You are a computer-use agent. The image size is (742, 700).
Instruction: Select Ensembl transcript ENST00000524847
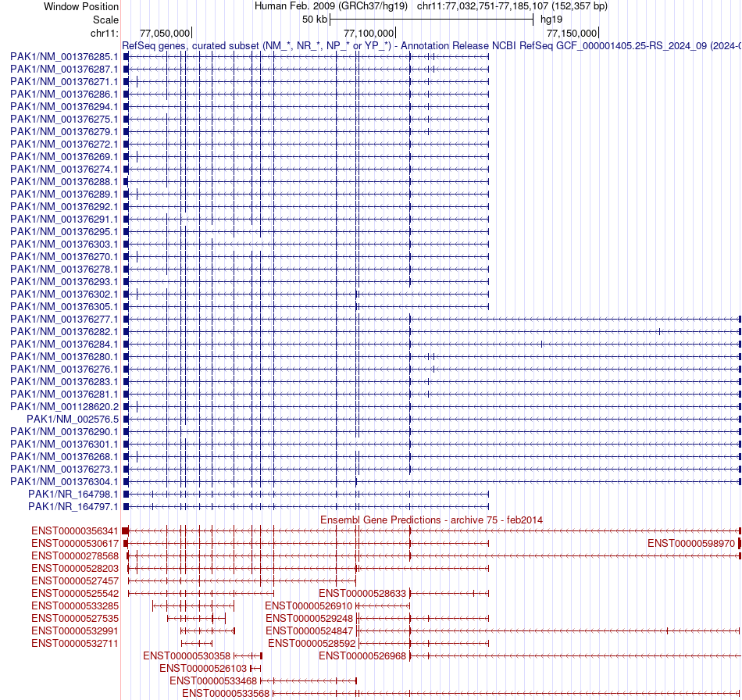[x=309, y=631]
